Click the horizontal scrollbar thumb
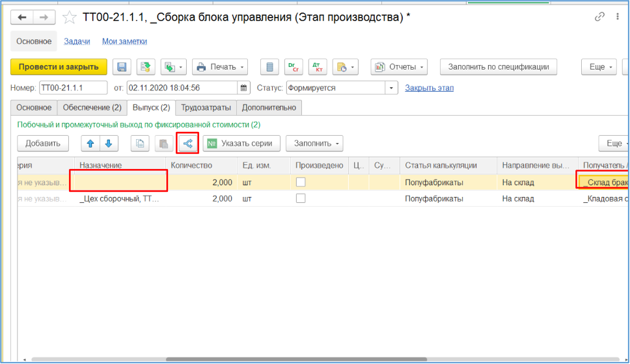This screenshot has width=630, height=364. [297, 359]
